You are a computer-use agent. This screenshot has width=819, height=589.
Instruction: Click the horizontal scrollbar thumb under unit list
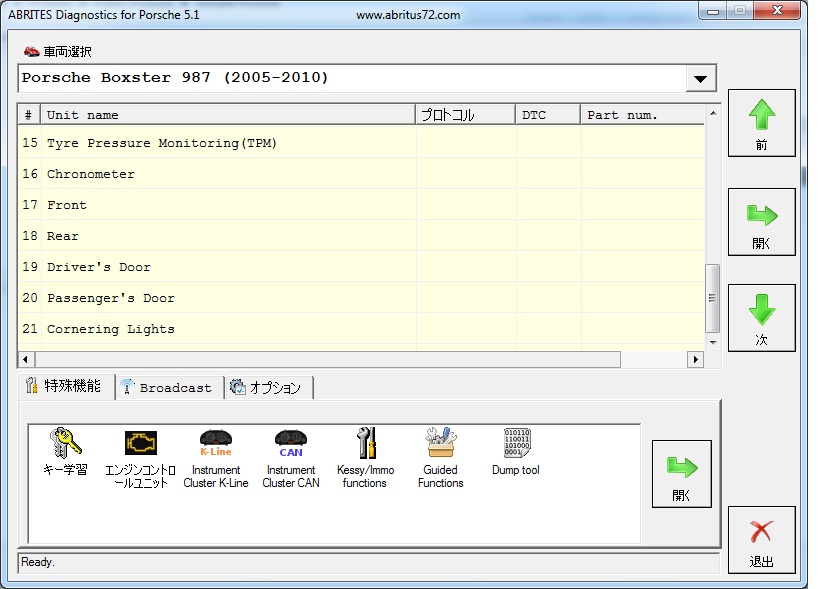click(327, 359)
